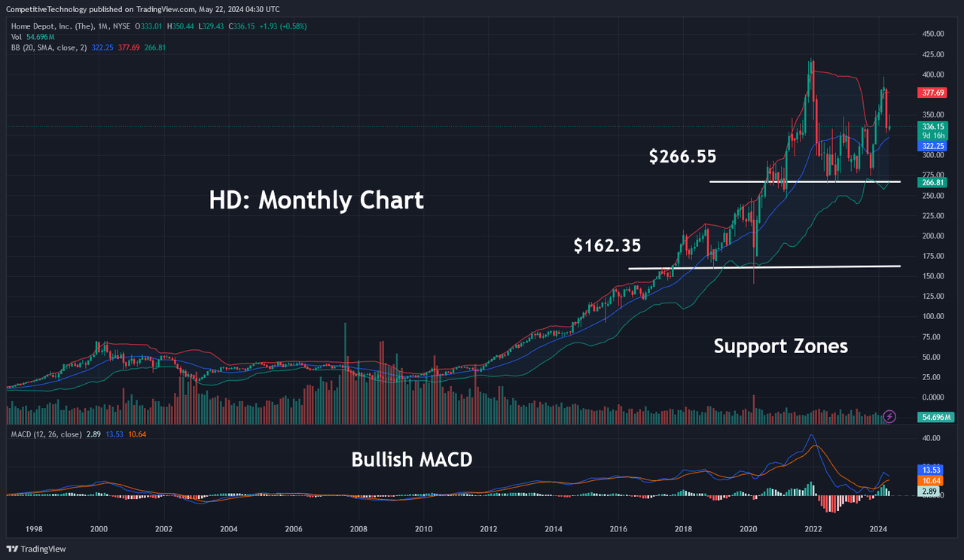Select the Support Zones text annotation
The width and height of the screenshot is (964, 560).
[x=781, y=345]
